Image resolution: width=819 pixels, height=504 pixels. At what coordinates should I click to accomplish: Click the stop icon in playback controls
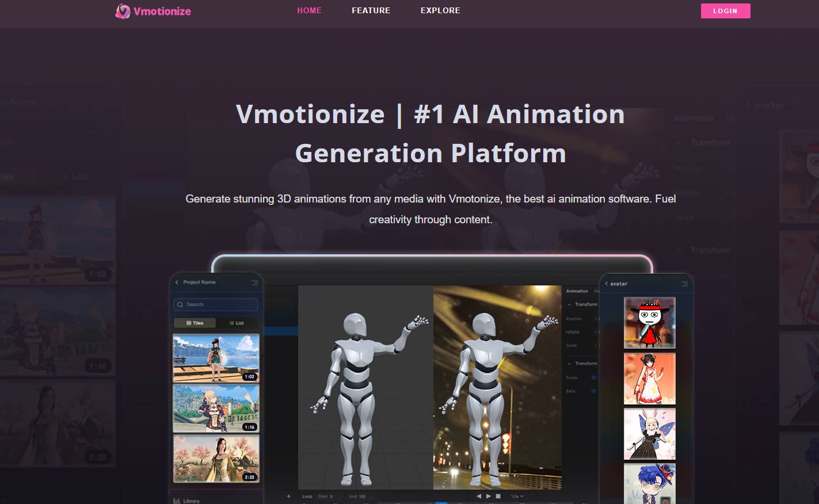pyautogui.click(x=498, y=495)
